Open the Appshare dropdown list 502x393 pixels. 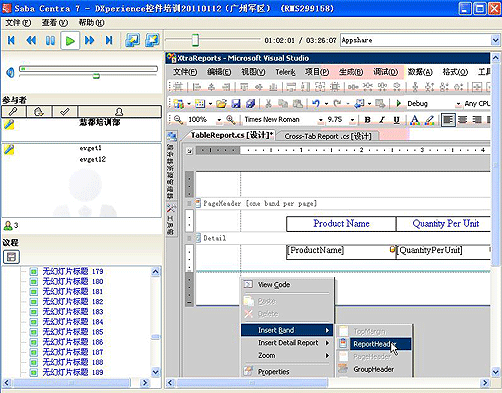pos(495,40)
